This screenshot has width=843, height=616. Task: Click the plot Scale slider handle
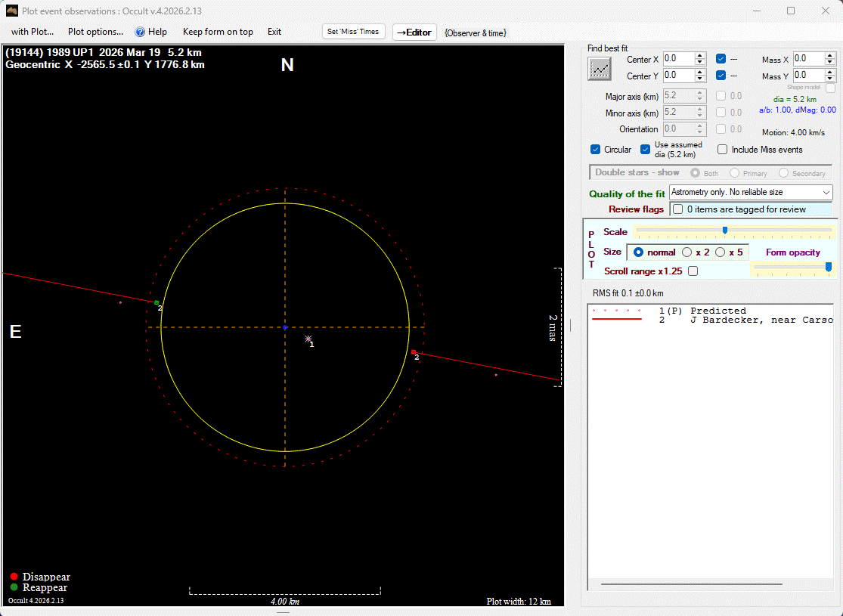click(725, 231)
